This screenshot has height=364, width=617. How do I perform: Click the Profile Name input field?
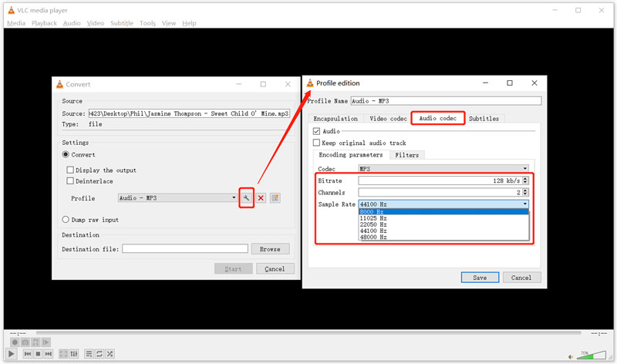(446, 101)
